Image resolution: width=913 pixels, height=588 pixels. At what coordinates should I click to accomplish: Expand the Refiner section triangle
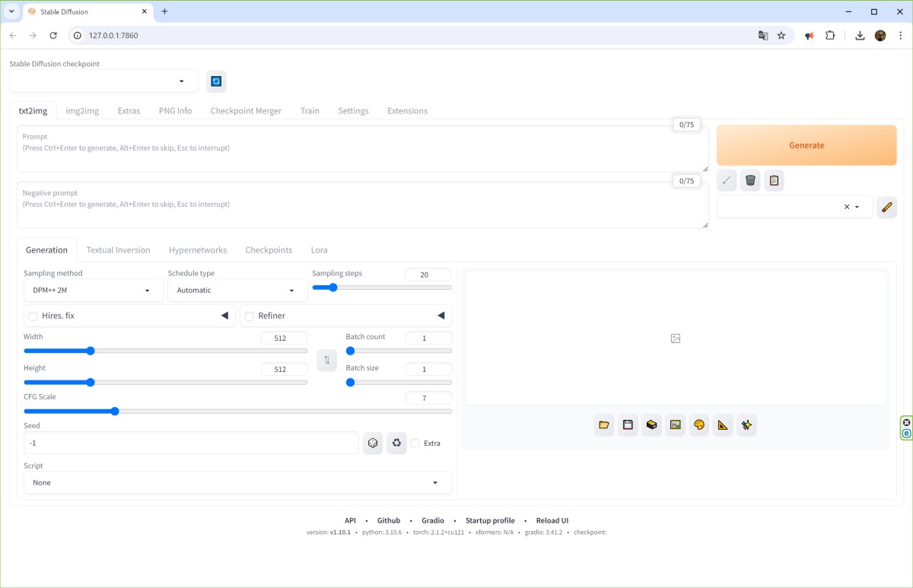441,316
